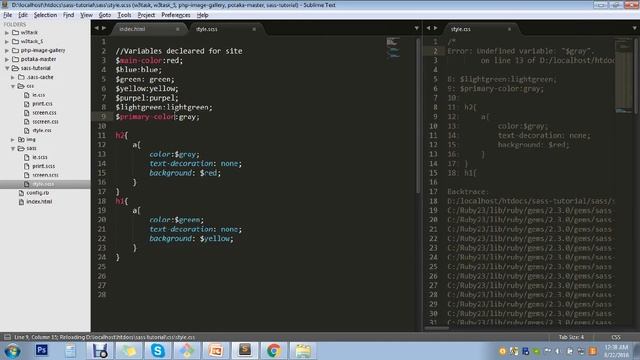
Task: Click left pane next-tab arrow
Action: point(104,28)
